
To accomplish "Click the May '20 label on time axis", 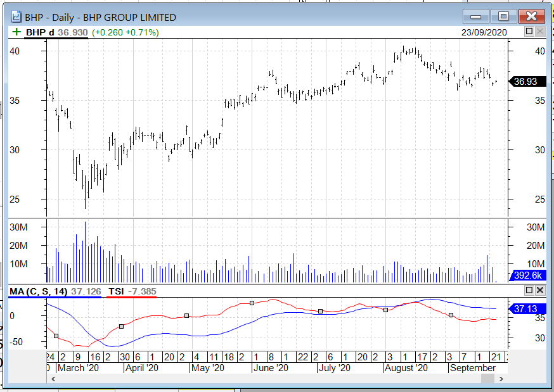I will pos(208,368).
